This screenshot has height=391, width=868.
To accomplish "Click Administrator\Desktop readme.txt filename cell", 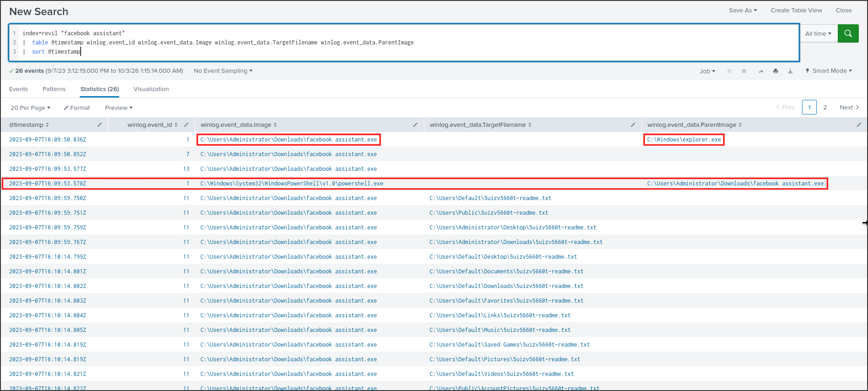I will coord(513,228).
